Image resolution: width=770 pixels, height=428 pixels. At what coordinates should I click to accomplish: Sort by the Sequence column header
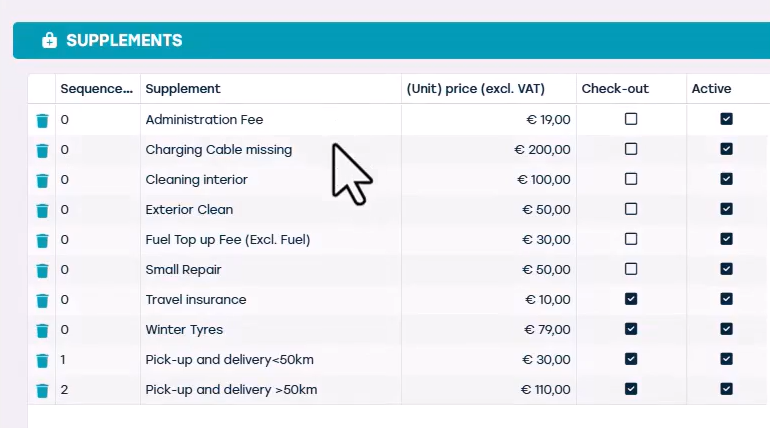tap(96, 89)
